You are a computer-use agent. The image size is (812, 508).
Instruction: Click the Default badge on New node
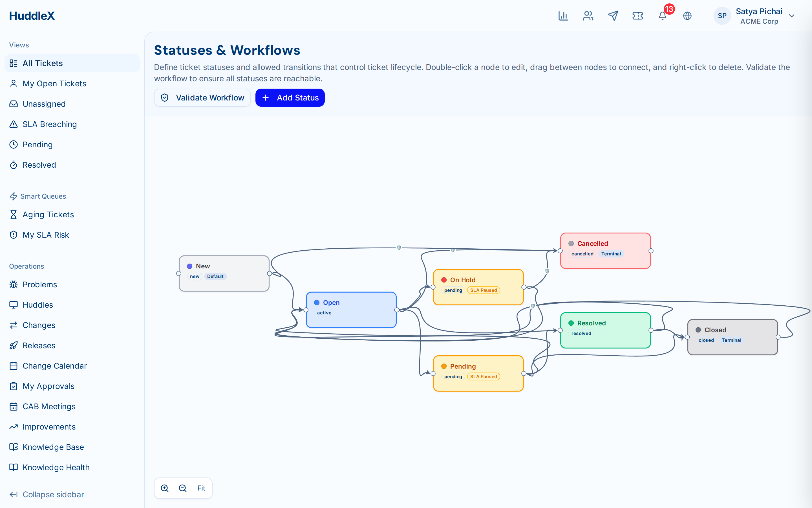(215, 277)
